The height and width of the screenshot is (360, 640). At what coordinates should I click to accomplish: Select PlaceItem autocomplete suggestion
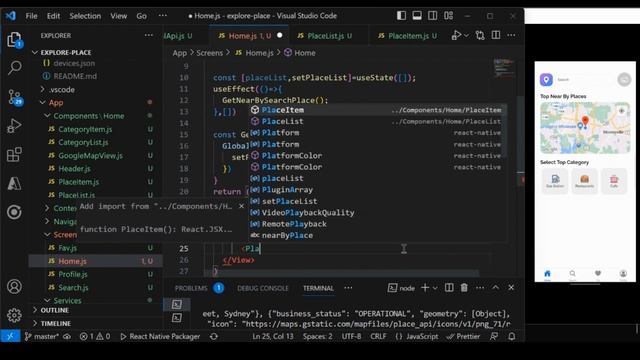click(376, 110)
